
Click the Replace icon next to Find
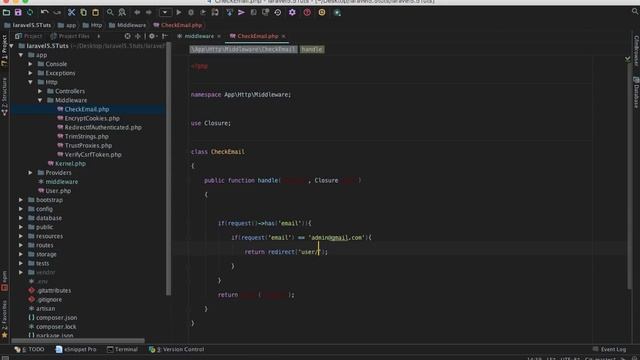click(x=122, y=13)
